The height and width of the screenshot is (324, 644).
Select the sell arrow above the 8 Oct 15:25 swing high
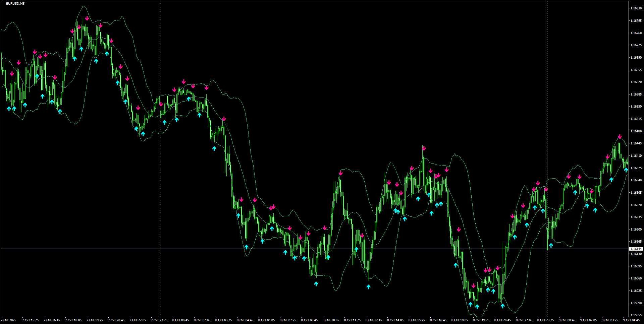tap(423, 147)
